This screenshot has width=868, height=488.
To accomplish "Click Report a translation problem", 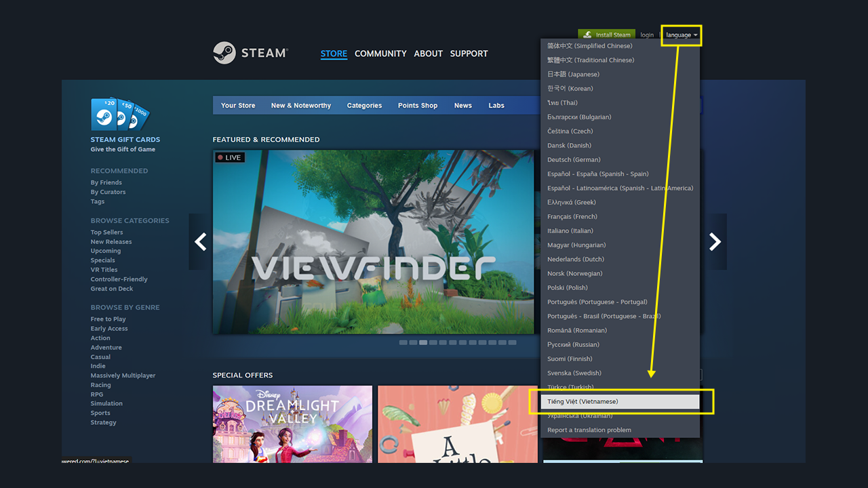I will tap(620, 430).
